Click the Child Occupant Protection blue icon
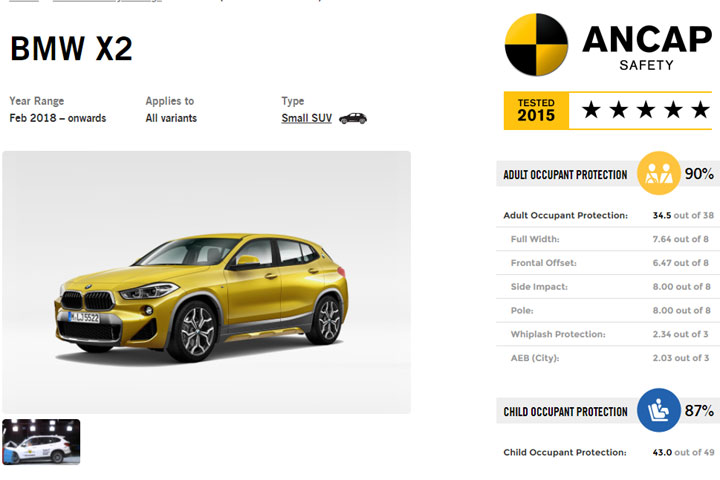Screen dimensions: 720x480 [658, 410]
